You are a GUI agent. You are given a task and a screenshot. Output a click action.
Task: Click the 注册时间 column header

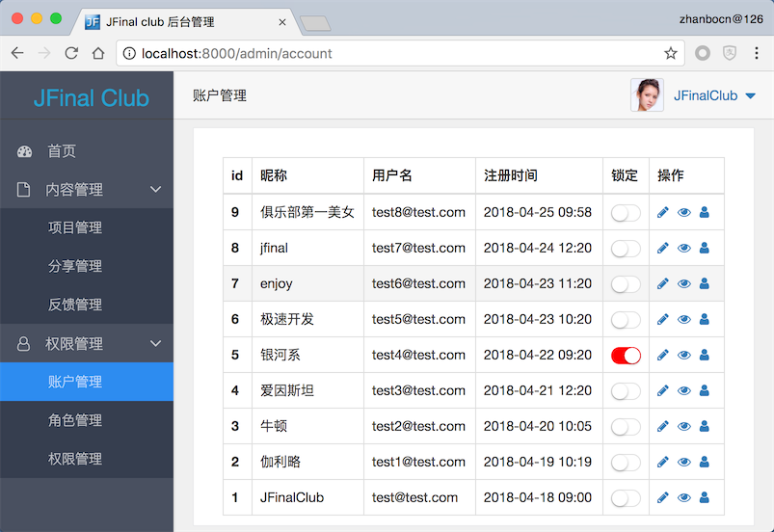pos(511,175)
